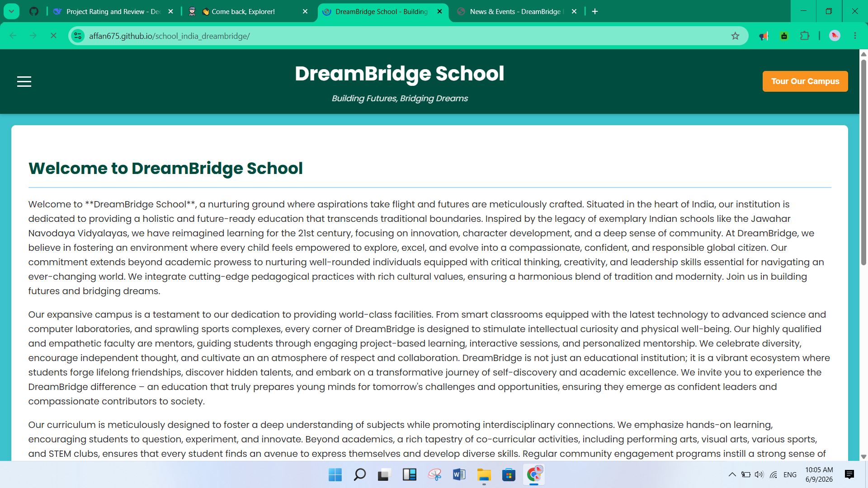Open Microsoft Word from the taskbar
Screen dimensions: 868x488
click(x=459, y=474)
